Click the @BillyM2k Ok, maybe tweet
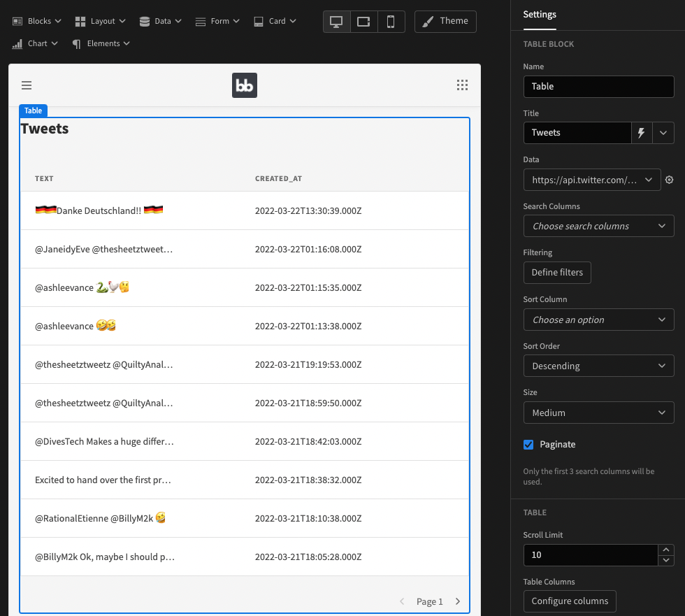The height and width of the screenshot is (616, 685). point(105,557)
